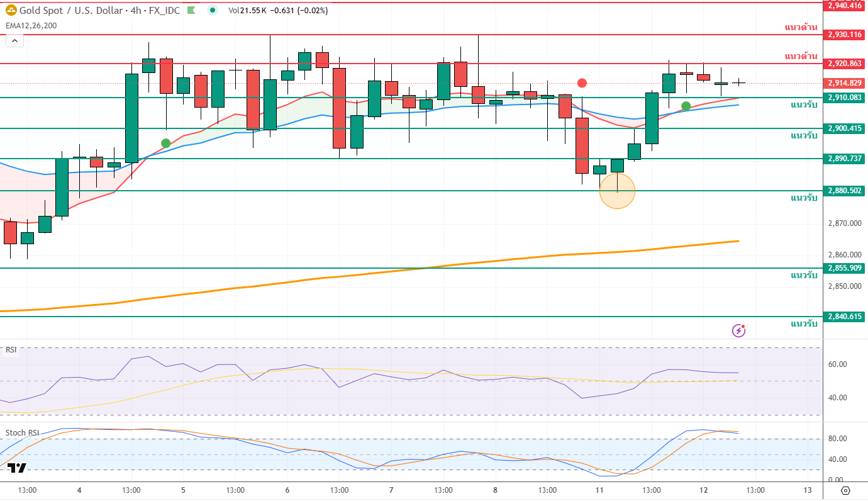Select the RSI pane label
868x501 pixels.
pos(11,351)
